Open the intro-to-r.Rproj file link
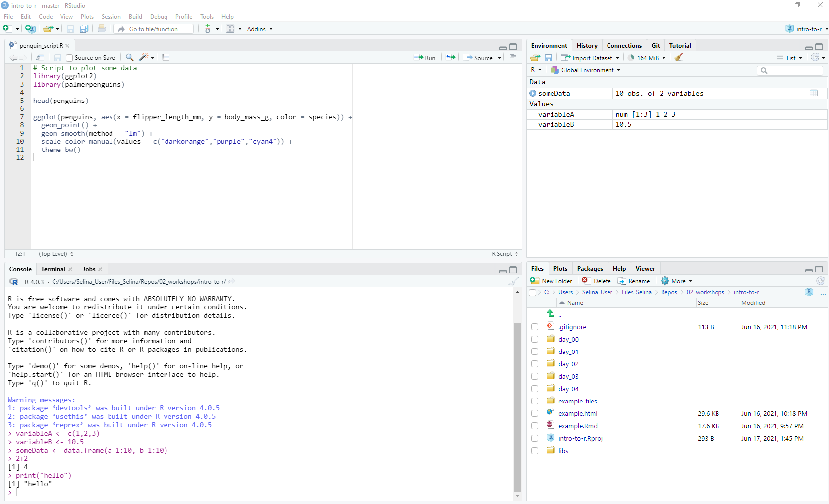 (x=580, y=438)
